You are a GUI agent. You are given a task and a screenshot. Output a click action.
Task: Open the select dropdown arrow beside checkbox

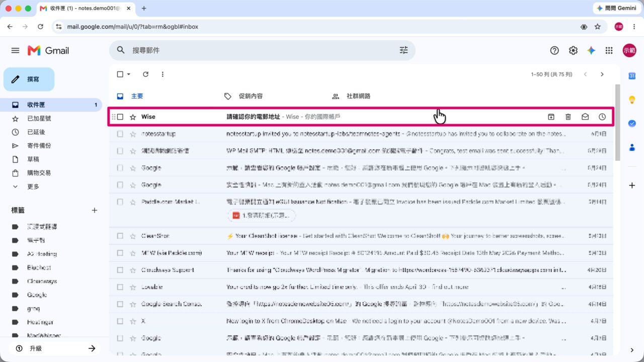pyautogui.click(x=129, y=74)
